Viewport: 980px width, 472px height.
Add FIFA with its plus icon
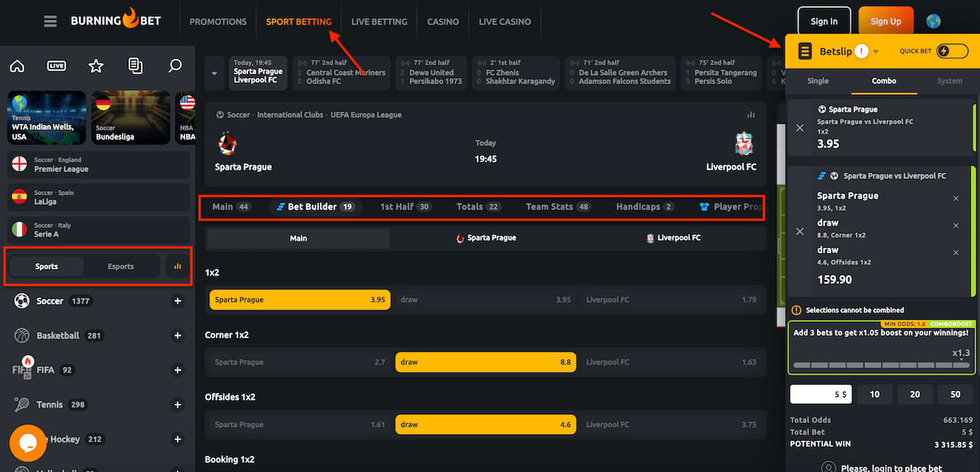click(x=178, y=370)
